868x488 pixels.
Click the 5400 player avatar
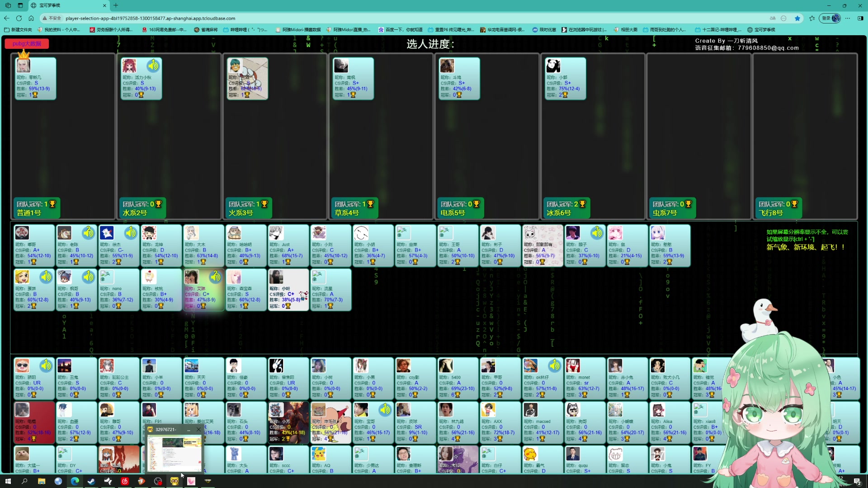coord(446,366)
